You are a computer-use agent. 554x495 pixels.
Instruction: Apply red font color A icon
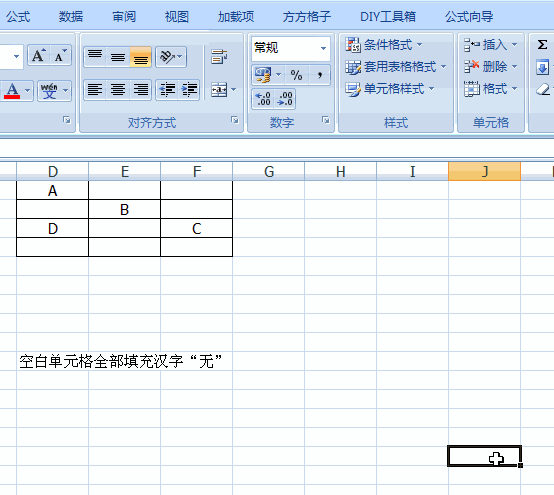point(12,91)
